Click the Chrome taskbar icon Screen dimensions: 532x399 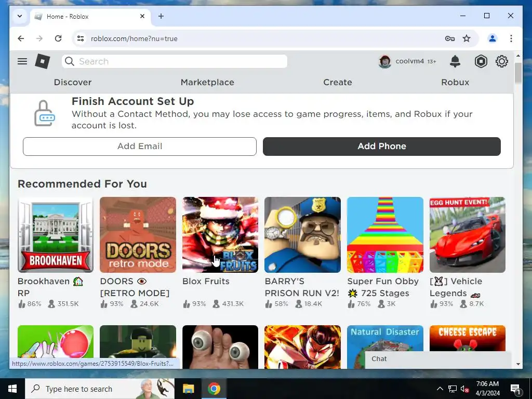coord(214,389)
